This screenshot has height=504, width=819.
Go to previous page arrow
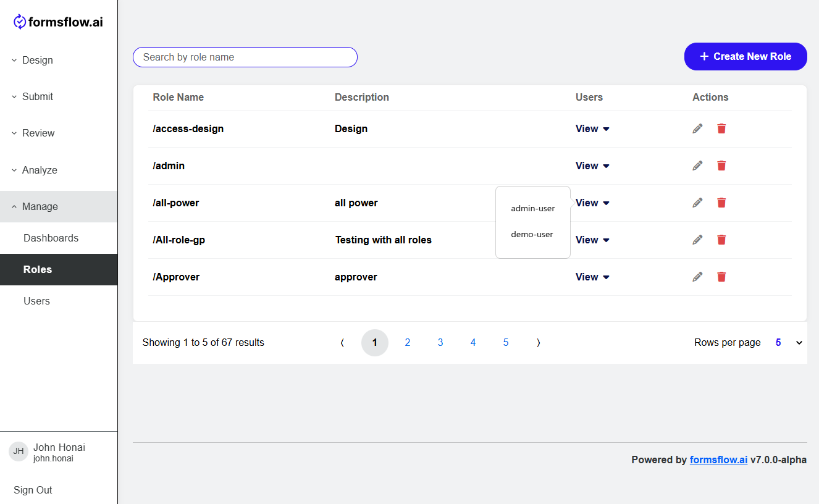coord(342,343)
